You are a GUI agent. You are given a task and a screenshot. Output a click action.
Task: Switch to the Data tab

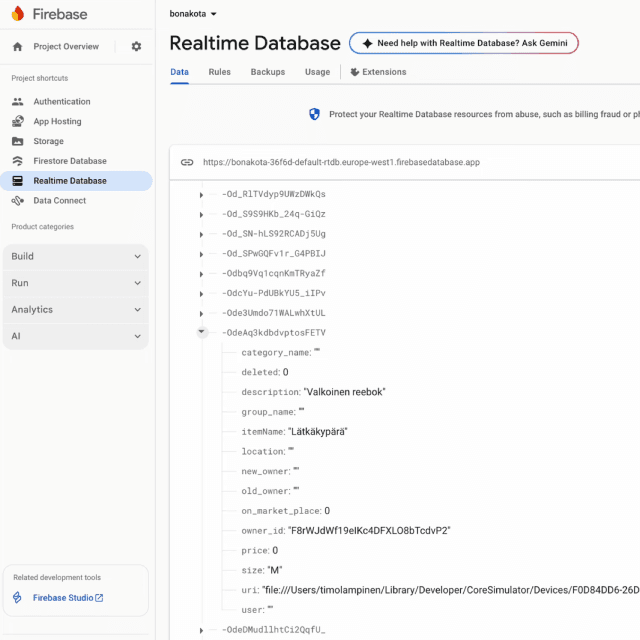pyautogui.click(x=180, y=72)
